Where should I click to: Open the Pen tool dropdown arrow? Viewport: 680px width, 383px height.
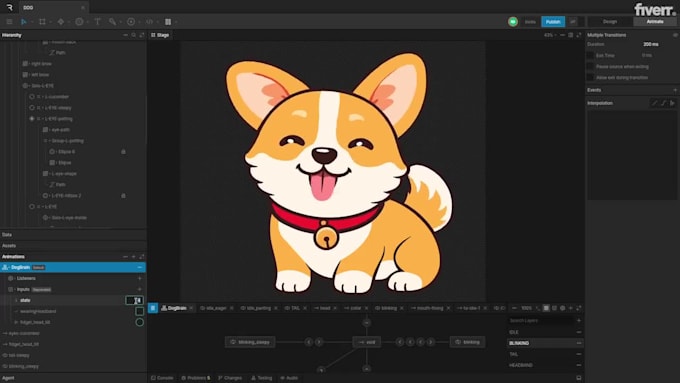pos(69,22)
